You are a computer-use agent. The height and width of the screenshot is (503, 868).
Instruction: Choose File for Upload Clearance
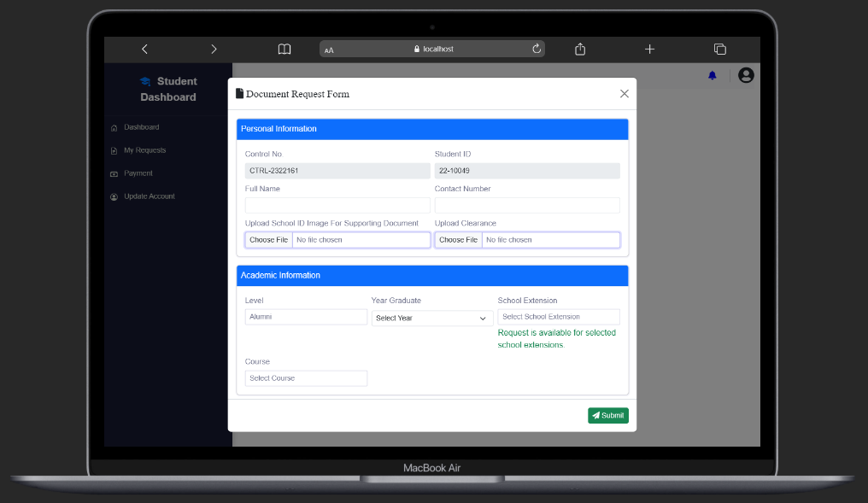coord(458,240)
